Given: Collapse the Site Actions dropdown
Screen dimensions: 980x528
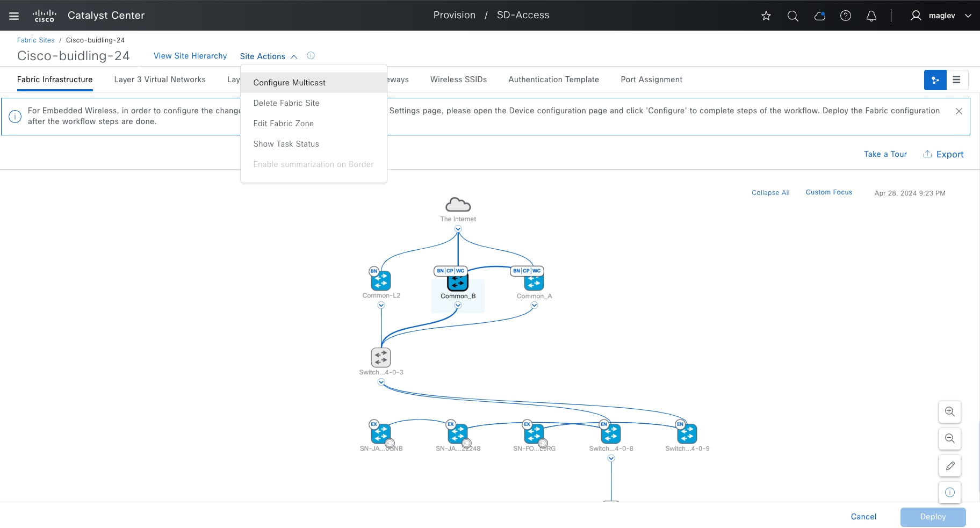Looking at the screenshot, I should click(x=269, y=56).
